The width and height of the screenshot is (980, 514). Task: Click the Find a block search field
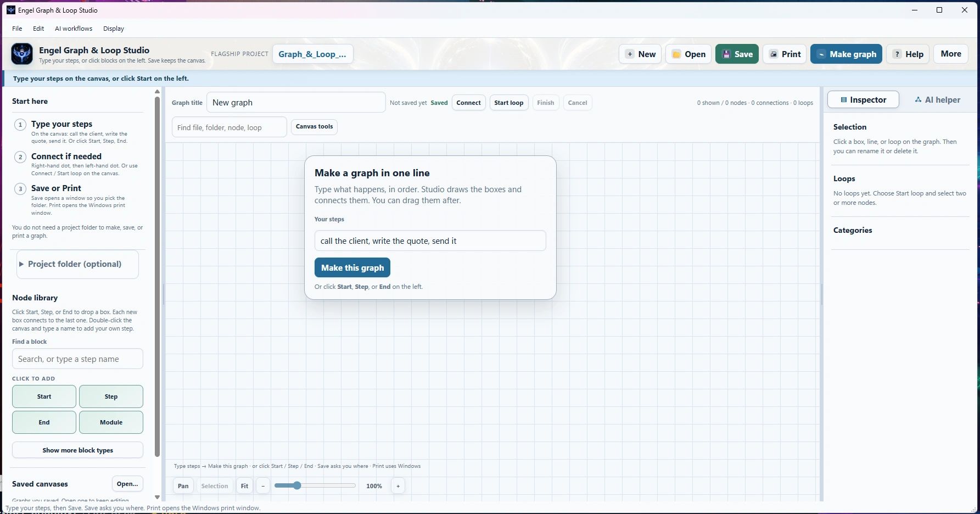tap(77, 359)
